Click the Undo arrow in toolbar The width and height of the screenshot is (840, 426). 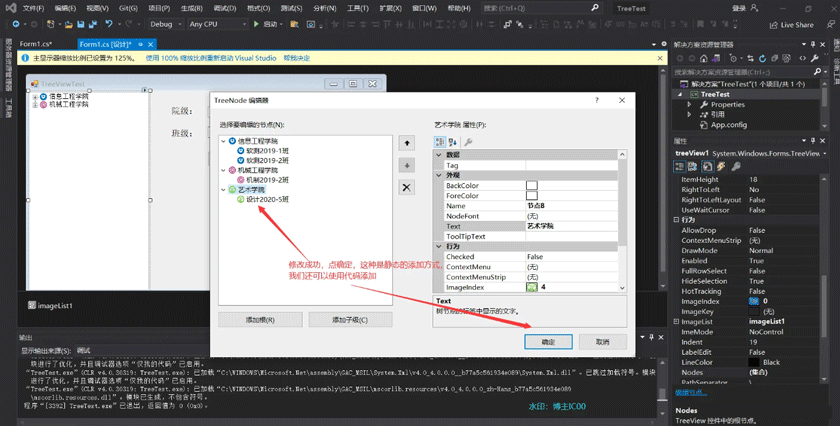[x=109, y=24]
